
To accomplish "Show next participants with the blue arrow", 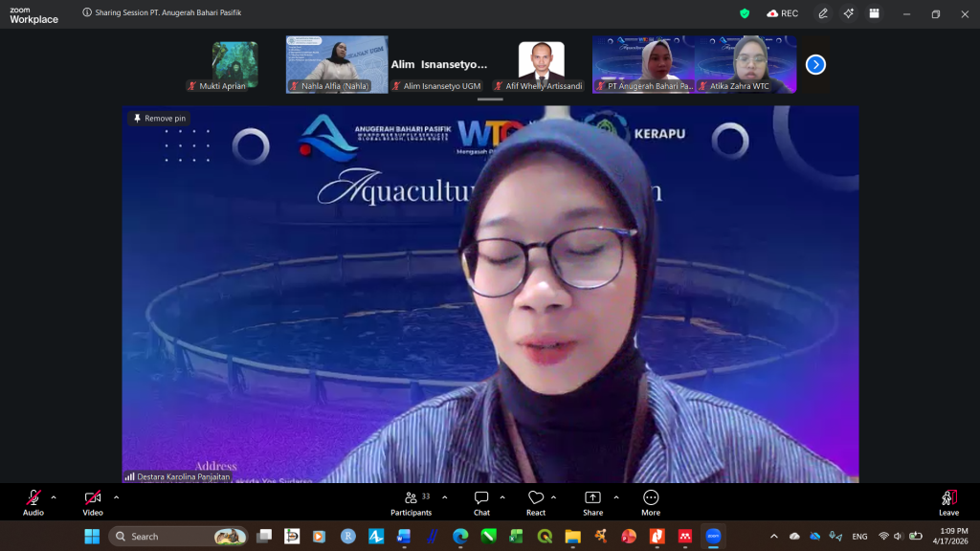I will tap(815, 64).
